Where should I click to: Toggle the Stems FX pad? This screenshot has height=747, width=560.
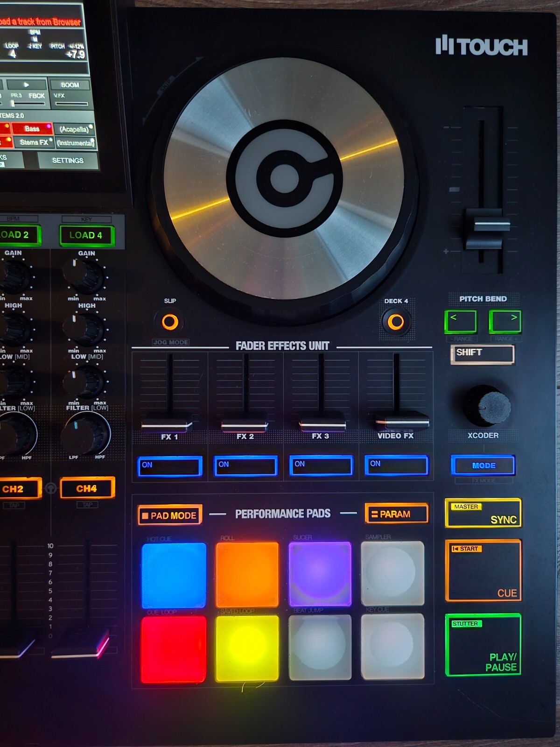[x=34, y=142]
